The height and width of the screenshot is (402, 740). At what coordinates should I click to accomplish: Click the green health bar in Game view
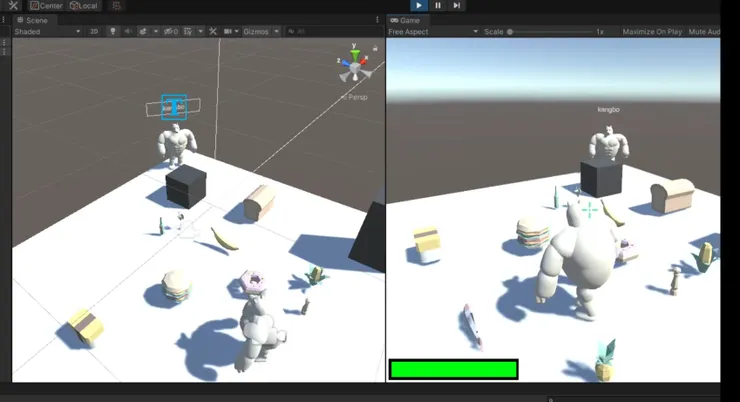pos(454,369)
